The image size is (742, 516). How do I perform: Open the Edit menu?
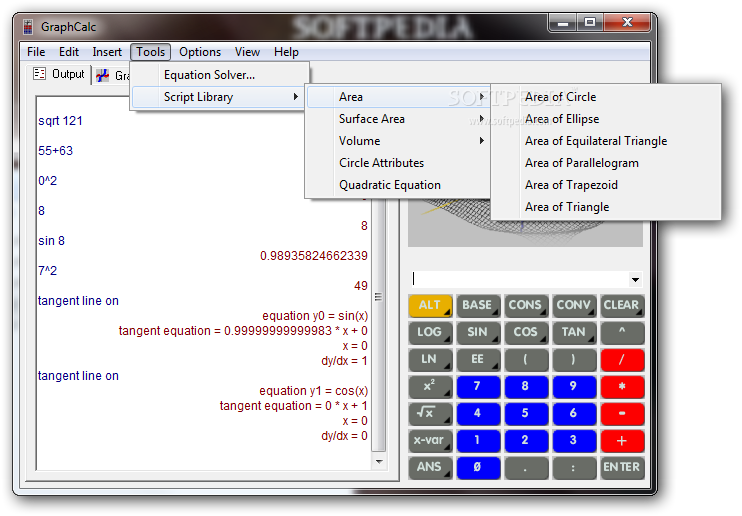pyautogui.click(x=69, y=52)
